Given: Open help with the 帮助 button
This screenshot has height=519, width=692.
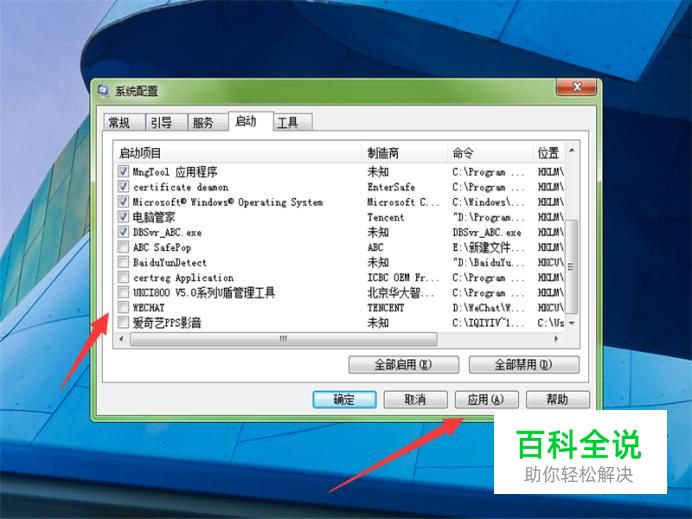Looking at the screenshot, I should tap(557, 400).
